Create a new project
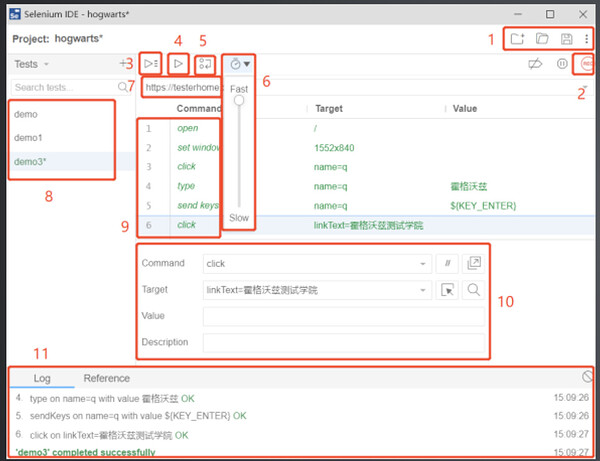This screenshot has height=461, width=600. pos(516,39)
